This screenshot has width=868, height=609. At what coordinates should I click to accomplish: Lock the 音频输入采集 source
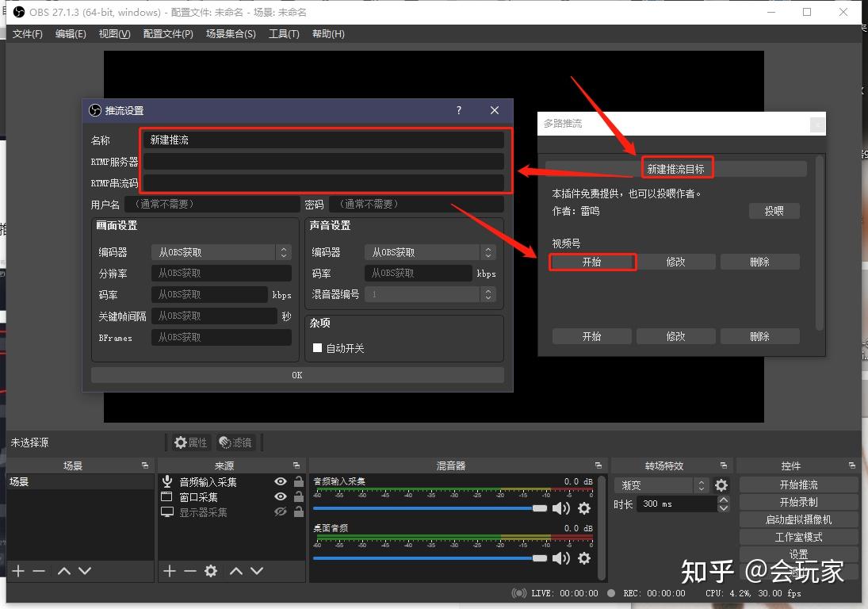pos(298,481)
